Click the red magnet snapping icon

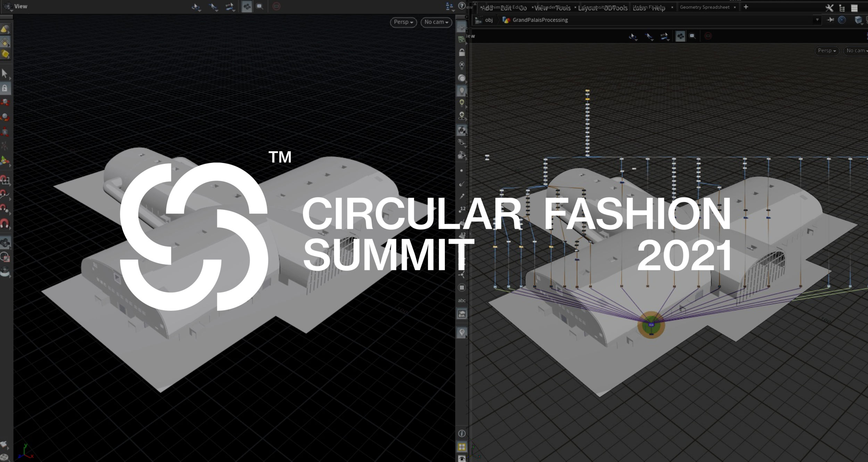[5, 224]
